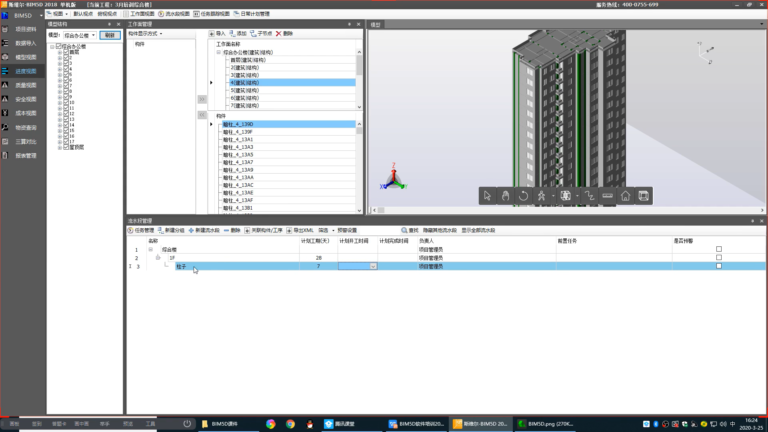Toggle the 综合办公楼 root checkbox in the model tree
Image resolution: width=768 pixels, height=432 pixels.
(x=58, y=46)
